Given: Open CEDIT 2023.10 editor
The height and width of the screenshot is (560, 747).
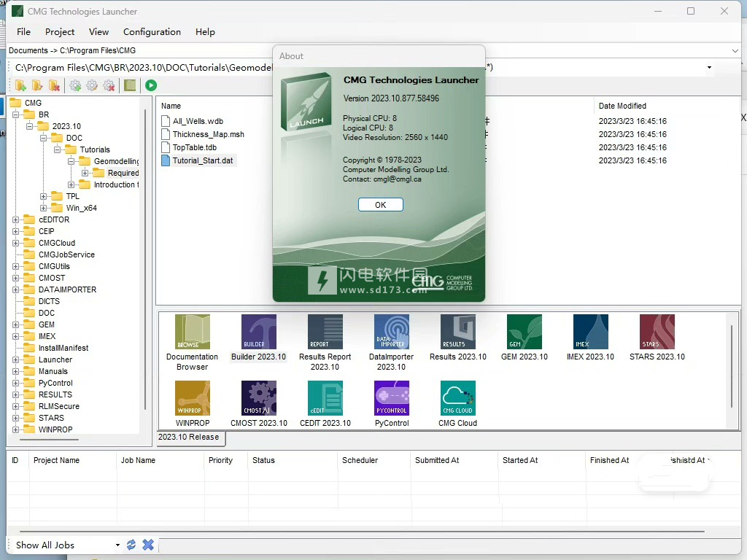Looking at the screenshot, I should pos(325,398).
